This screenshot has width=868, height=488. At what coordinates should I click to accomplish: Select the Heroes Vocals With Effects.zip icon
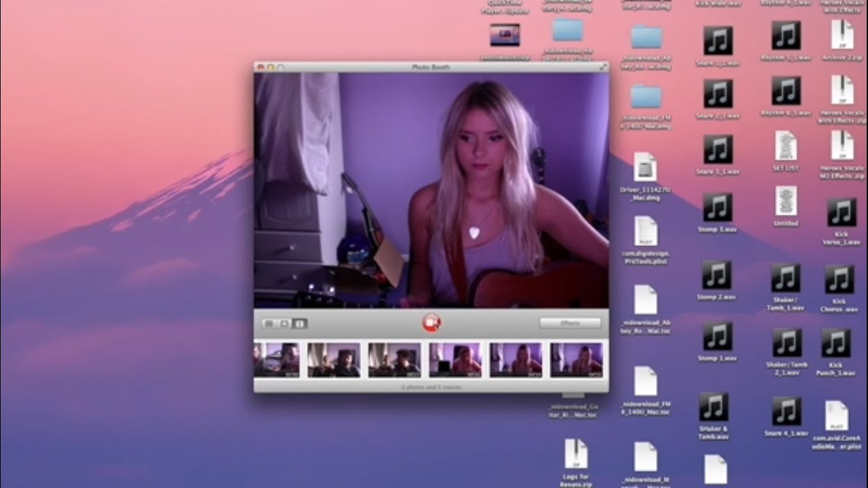(x=842, y=89)
